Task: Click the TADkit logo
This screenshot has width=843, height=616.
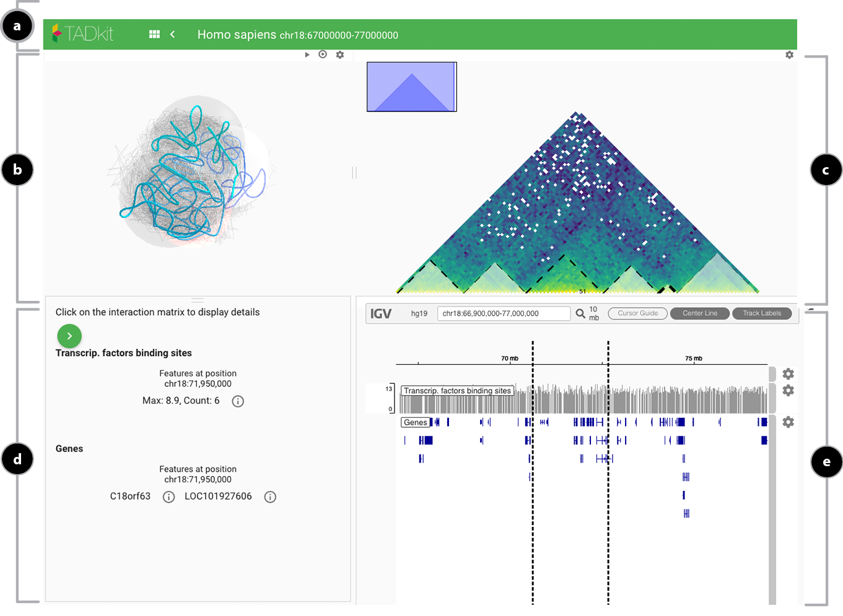Action: pos(82,33)
